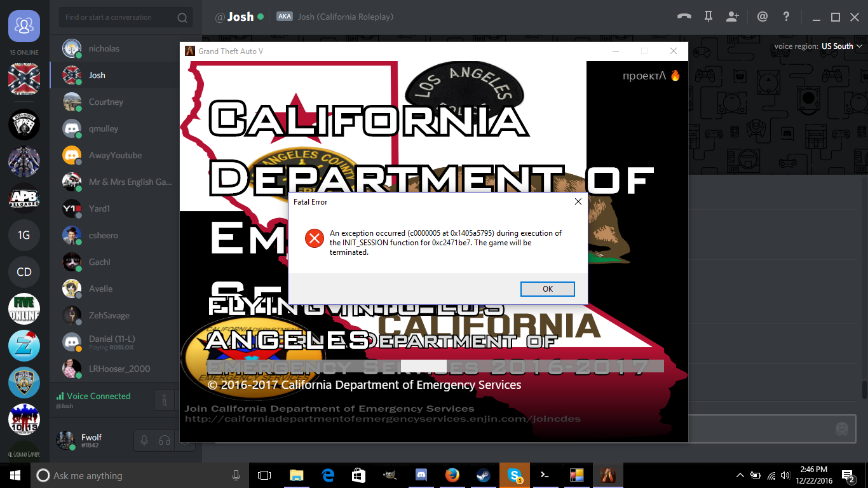Click OK in the Fatal Error dialog

click(548, 289)
